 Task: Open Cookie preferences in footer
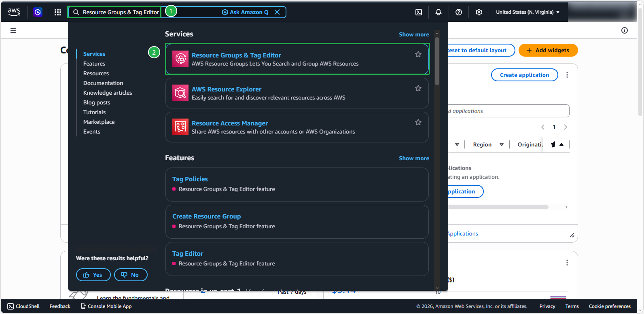(610, 306)
